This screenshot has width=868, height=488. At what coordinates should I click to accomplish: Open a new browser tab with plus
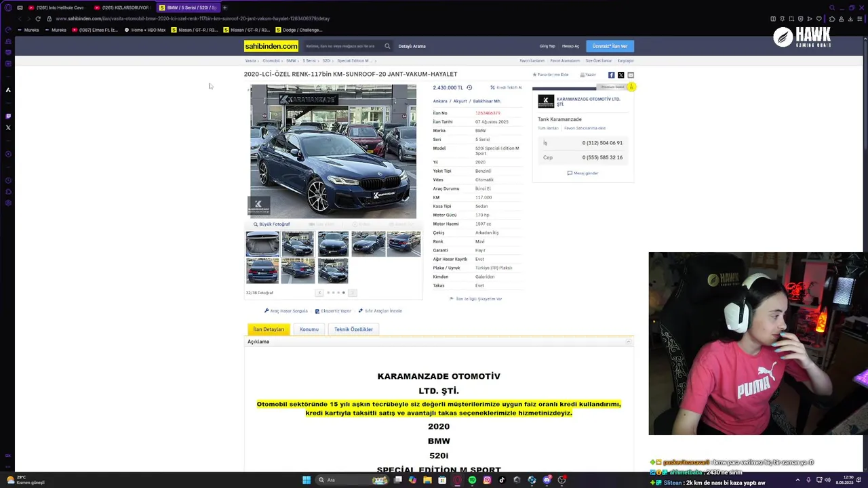[224, 7]
